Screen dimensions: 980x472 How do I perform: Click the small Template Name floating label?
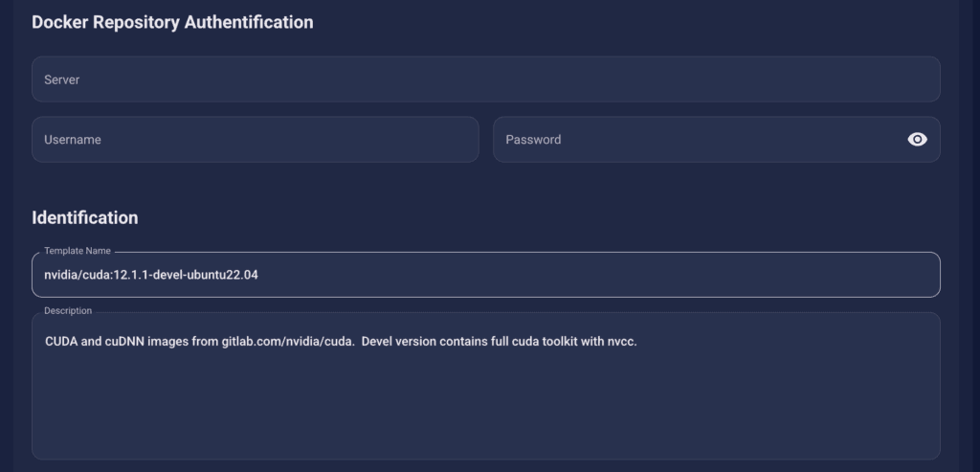(x=78, y=251)
